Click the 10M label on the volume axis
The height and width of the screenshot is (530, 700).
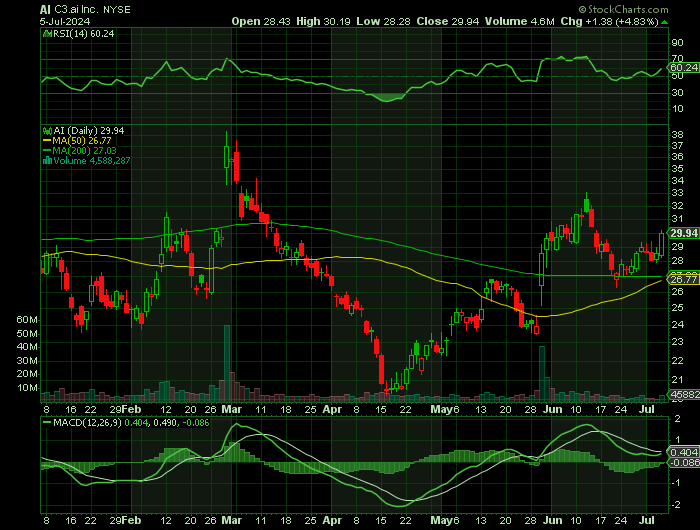27,388
